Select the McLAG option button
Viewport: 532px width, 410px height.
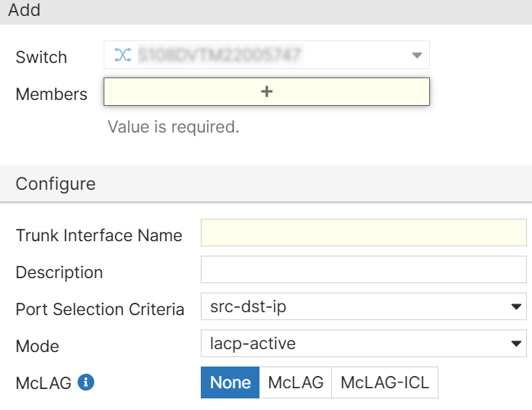pos(296,382)
